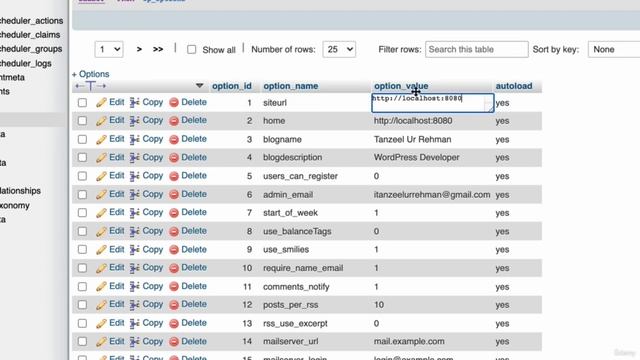Open the Sort by key dropdown

[614, 49]
